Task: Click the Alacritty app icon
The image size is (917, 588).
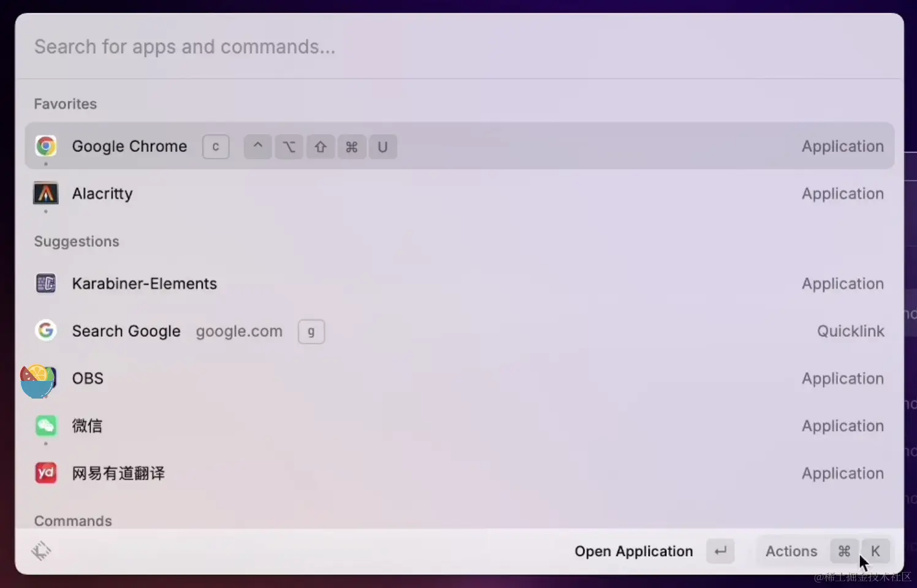Action: tap(46, 194)
